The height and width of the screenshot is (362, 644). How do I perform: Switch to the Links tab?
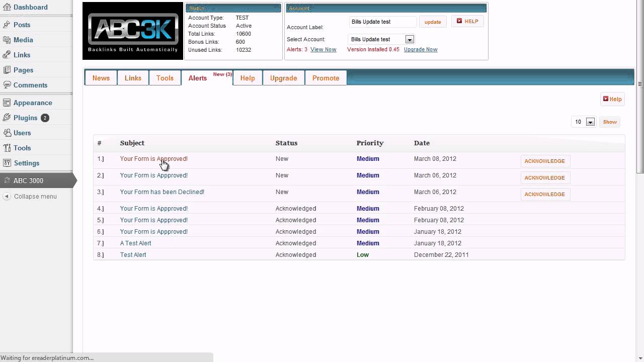[133, 78]
